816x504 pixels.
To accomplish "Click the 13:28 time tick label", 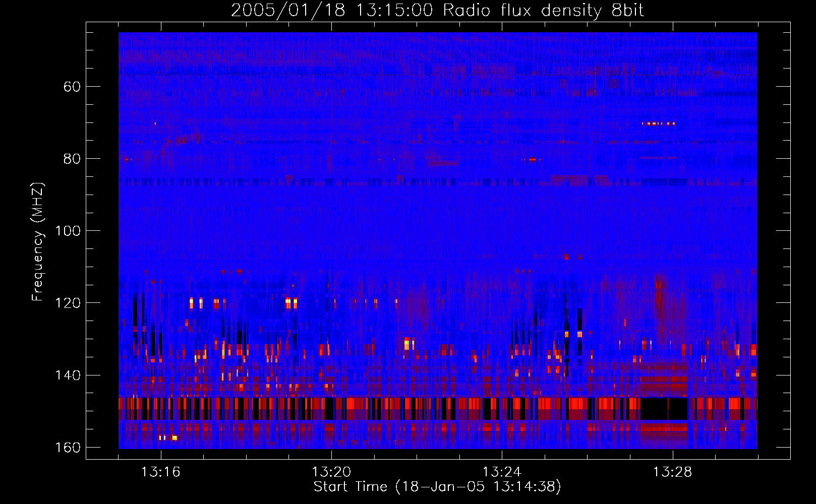I will point(673,472).
